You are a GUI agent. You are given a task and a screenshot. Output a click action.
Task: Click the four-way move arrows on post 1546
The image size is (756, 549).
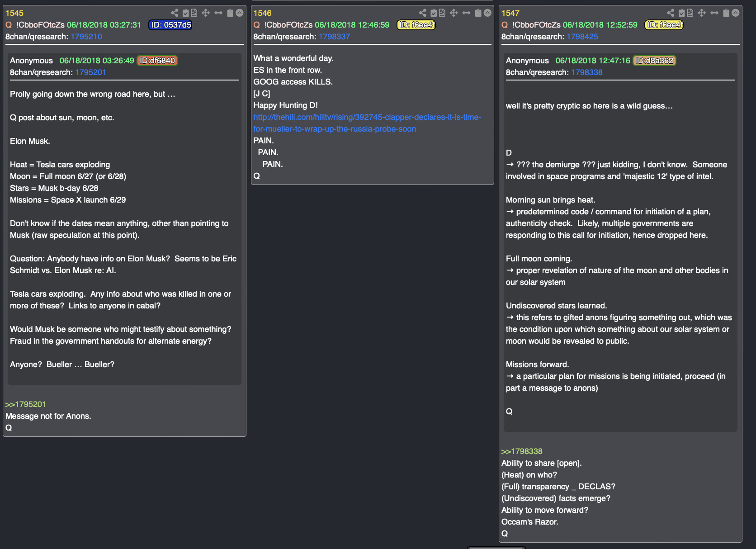tap(454, 13)
